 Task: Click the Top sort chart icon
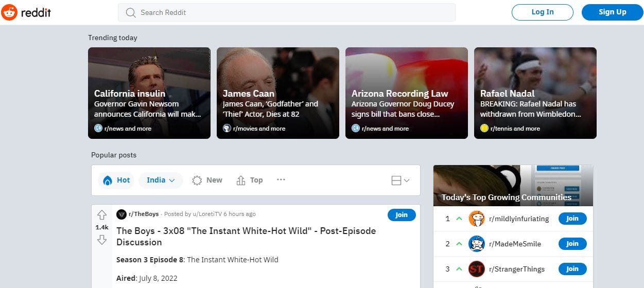click(x=240, y=181)
